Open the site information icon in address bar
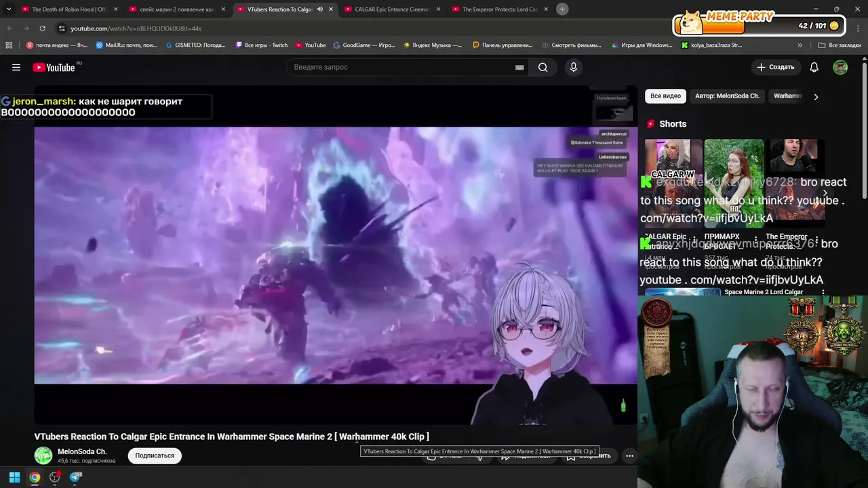The width and height of the screenshot is (868, 488). pyautogui.click(x=62, y=28)
